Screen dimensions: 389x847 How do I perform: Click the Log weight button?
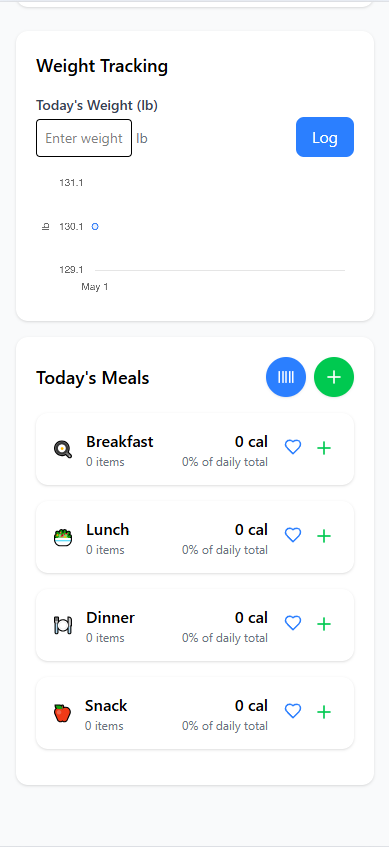pos(325,137)
